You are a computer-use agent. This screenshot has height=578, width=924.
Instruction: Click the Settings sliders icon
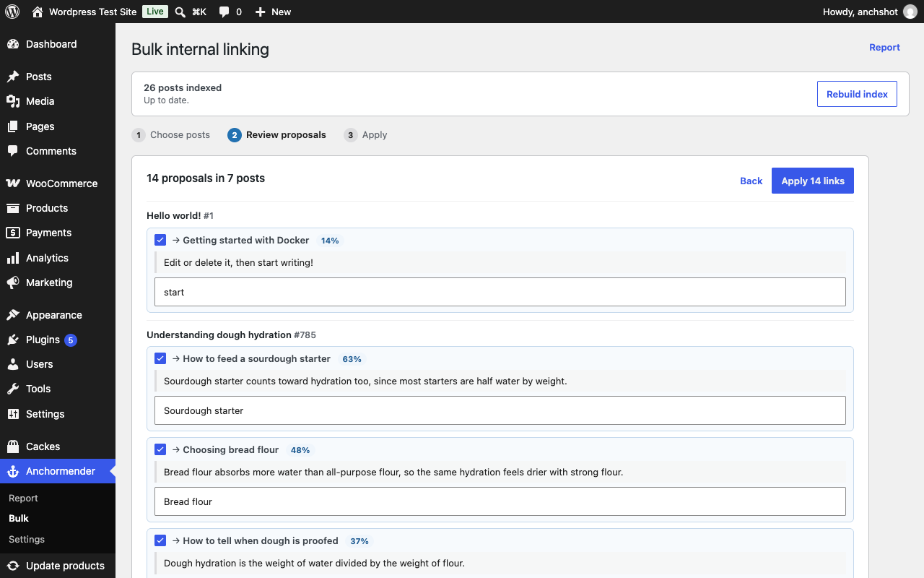pyautogui.click(x=13, y=414)
